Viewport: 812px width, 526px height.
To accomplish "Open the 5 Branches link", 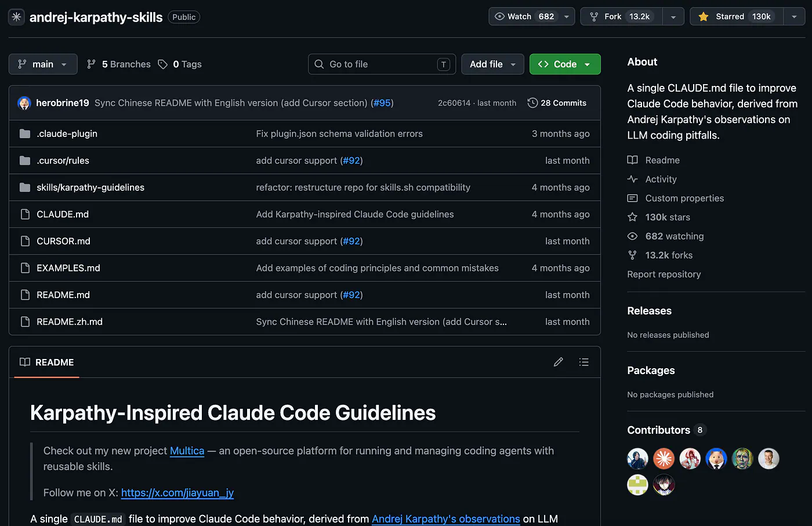I will click(x=119, y=64).
